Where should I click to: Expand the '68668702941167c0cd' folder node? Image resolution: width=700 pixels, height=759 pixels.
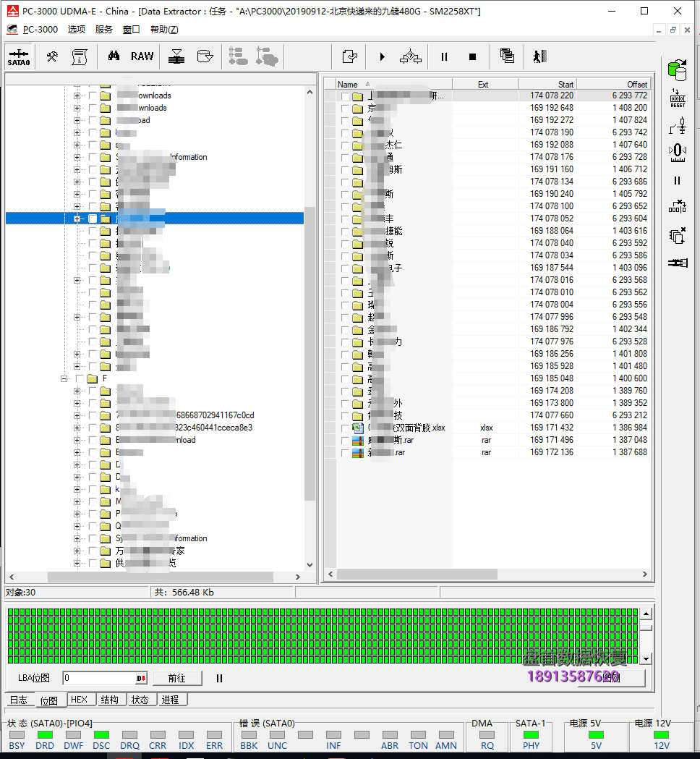click(77, 415)
